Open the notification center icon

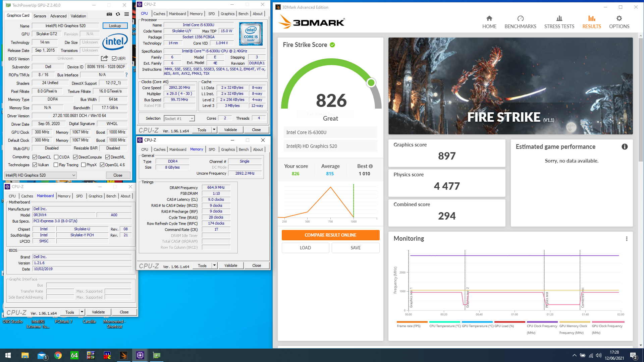(x=634, y=355)
